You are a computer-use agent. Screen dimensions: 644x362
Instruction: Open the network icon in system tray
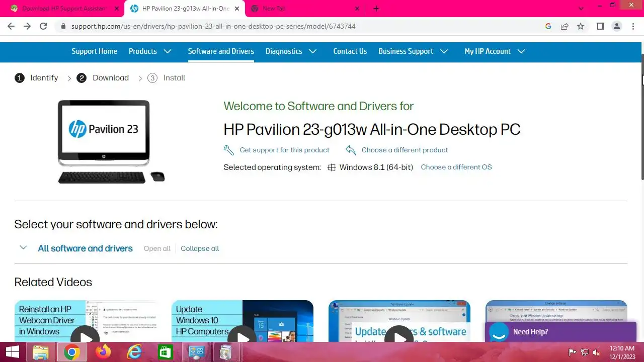tap(585, 352)
